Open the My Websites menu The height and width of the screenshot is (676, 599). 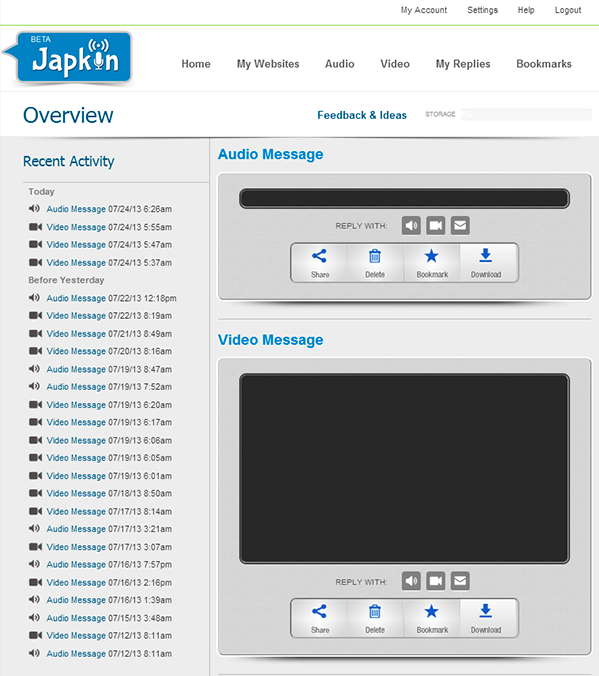click(268, 64)
